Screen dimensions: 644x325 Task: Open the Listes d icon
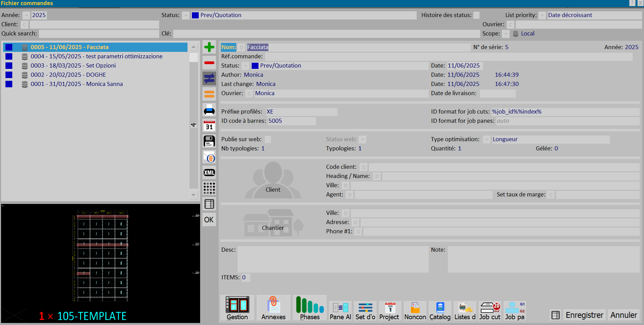click(465, 311)
